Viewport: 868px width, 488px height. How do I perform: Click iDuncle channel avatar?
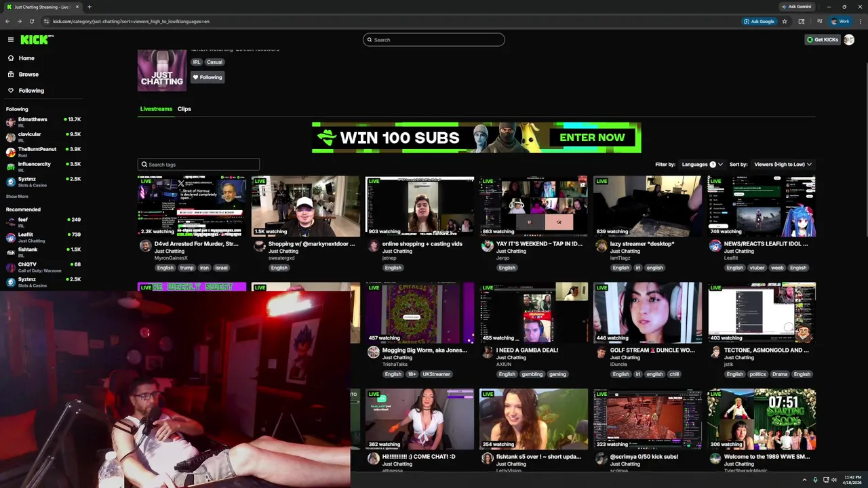601,352
